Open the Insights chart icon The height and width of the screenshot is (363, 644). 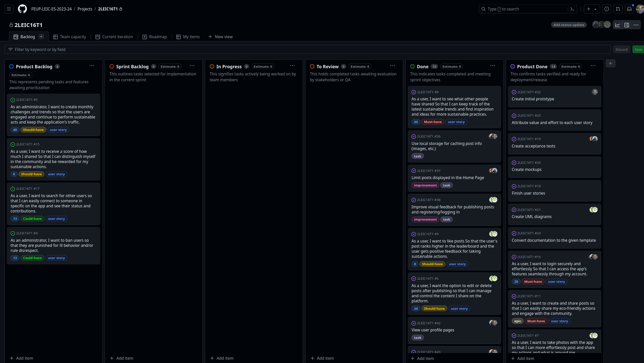(618, 25)
